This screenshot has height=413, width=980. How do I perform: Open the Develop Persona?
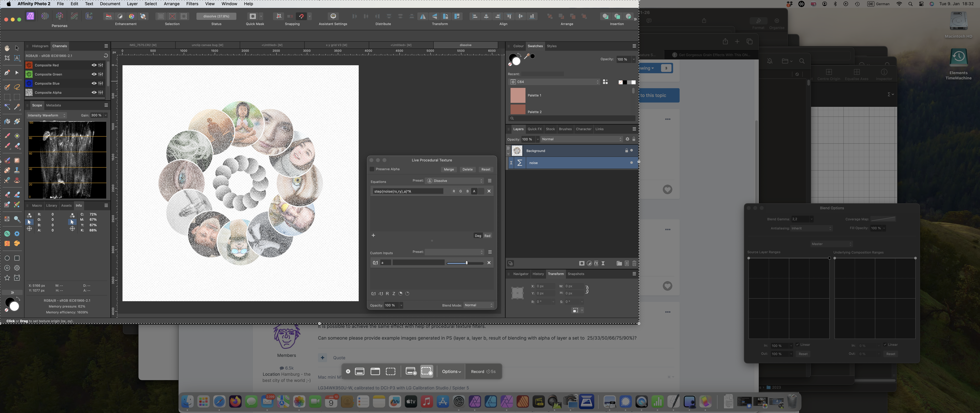pos(60,16)
